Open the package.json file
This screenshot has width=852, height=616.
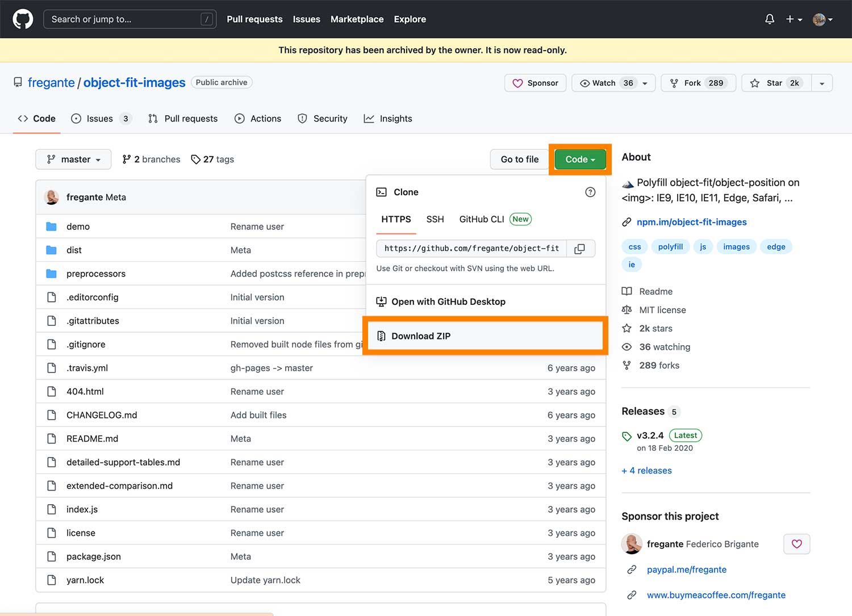(94, 556)
